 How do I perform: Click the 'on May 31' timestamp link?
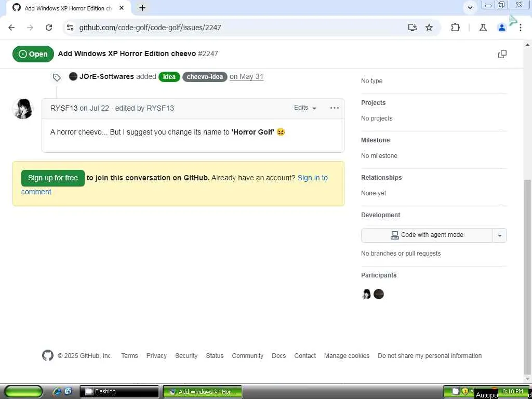(x=246, y=76)
